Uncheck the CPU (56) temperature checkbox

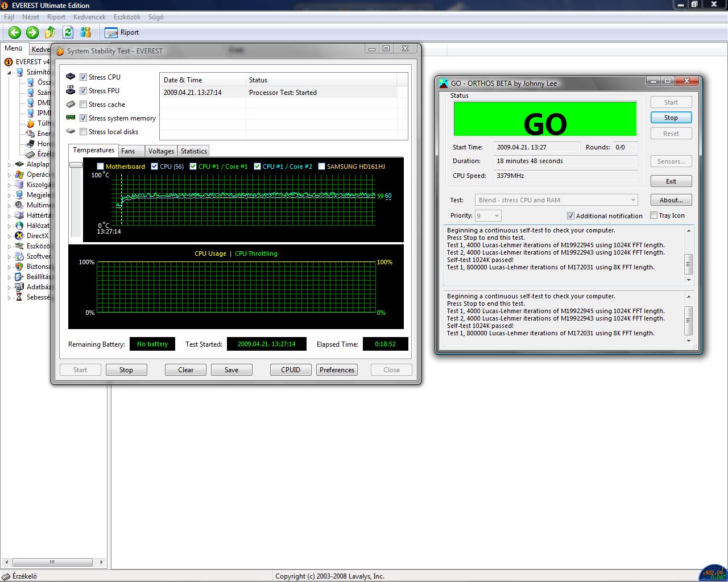coord(155,167)
